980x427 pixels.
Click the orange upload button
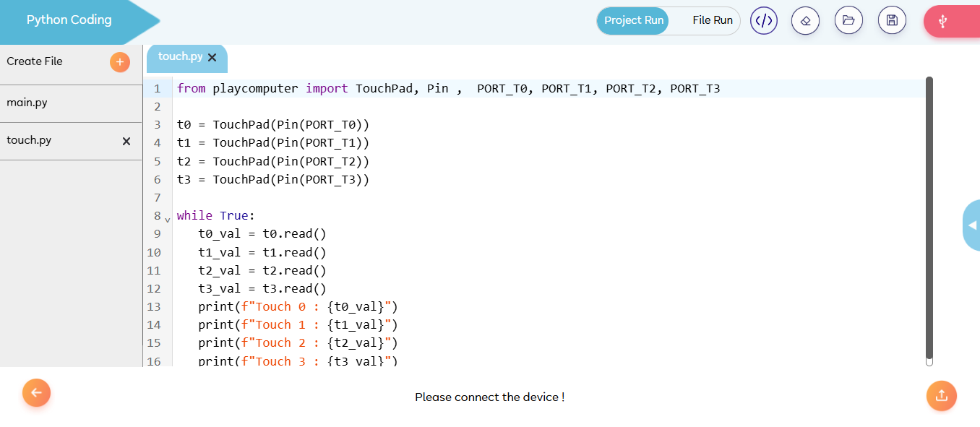pos(941,395)
